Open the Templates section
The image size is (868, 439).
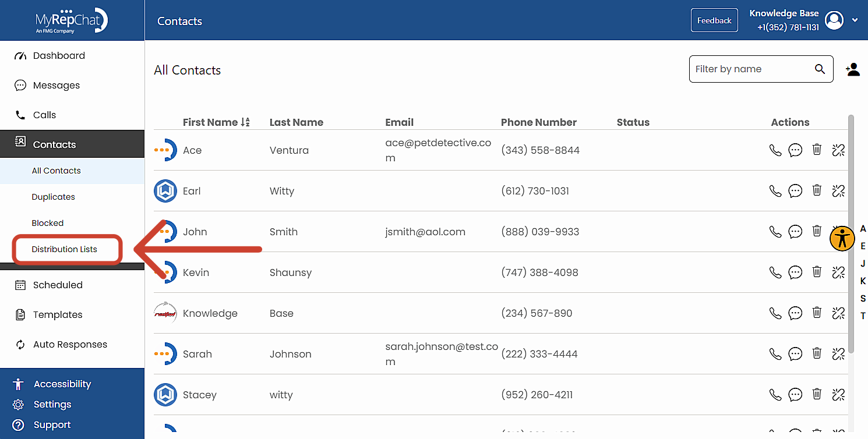[58, 314]
